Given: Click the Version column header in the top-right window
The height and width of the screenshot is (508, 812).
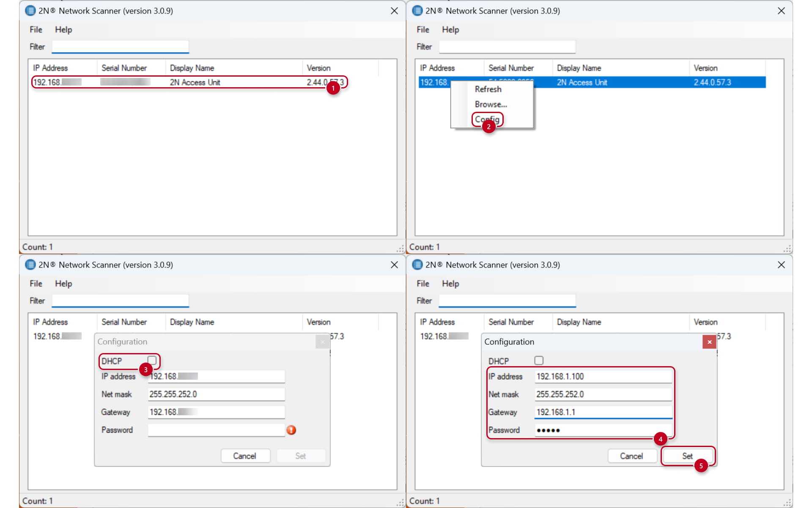Looking at the screenshot, I should 727,68.
